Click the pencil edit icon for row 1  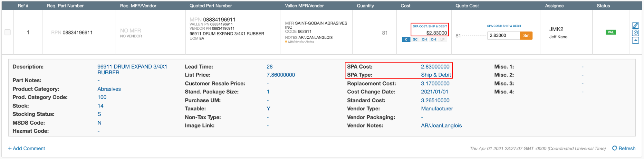point(635,25)
